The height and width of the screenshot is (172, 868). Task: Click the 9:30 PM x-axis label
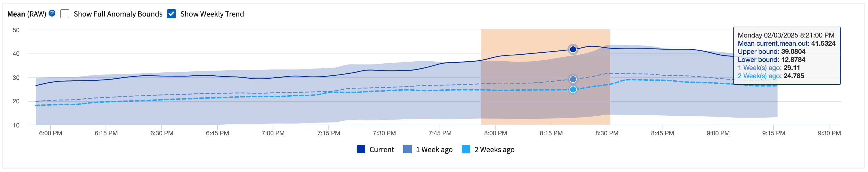[829, 133]
